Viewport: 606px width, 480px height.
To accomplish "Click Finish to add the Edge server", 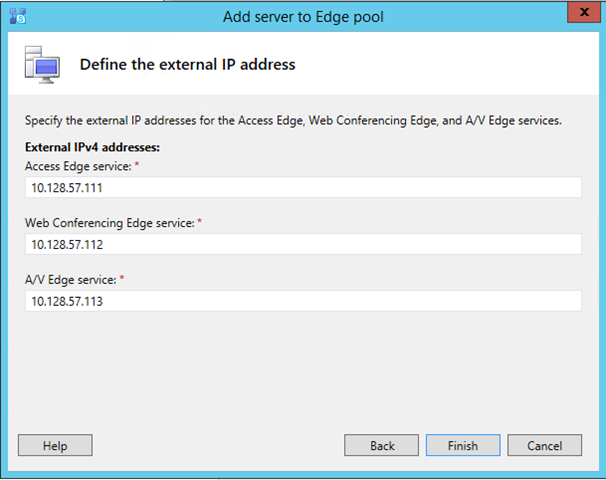I will point(463,445).
